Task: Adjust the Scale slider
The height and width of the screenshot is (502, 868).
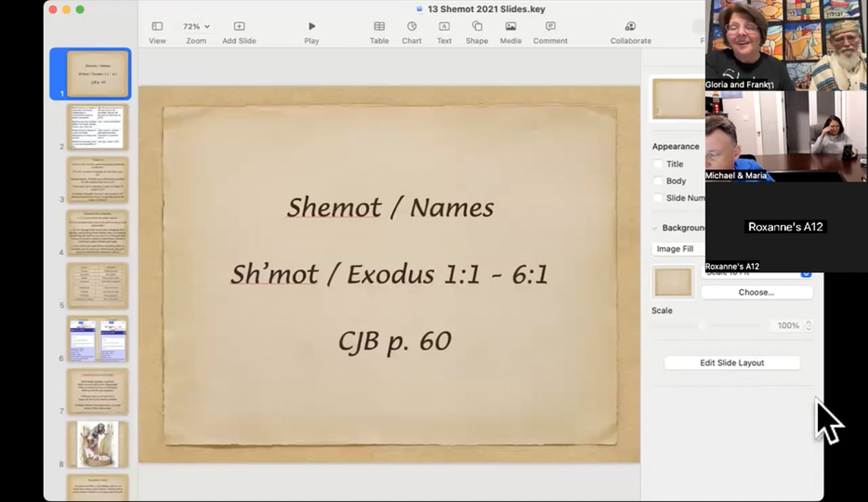Action: point(702,326)
